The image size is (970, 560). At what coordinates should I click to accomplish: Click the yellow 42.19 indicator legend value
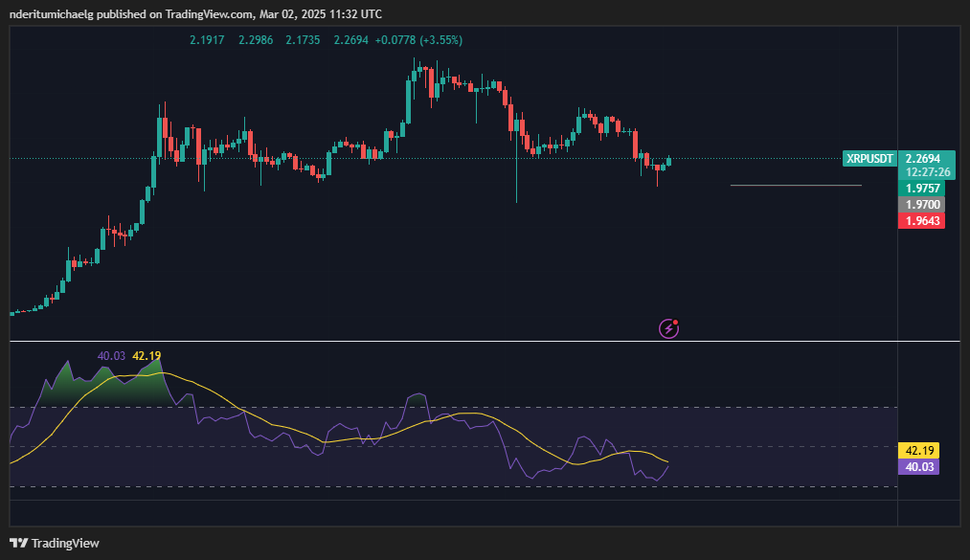(x=147, y=356)
